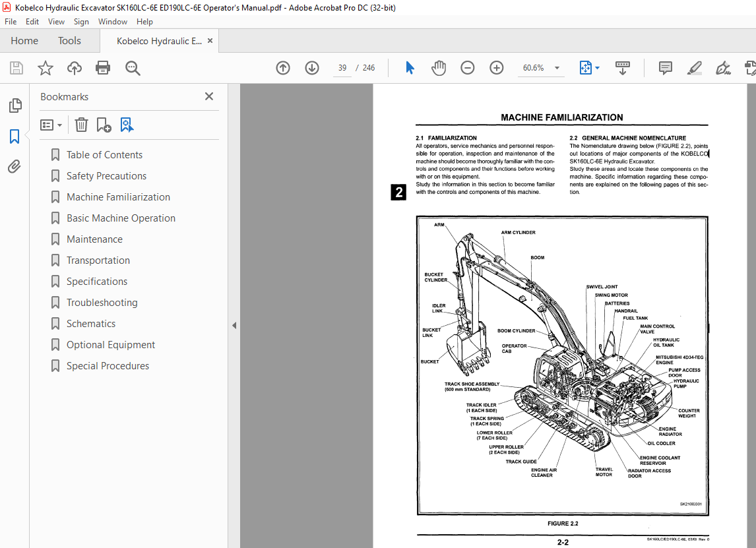Navigate to Maintenance bookmark
Viewport: 756px width, 548px height.
[94, 239]
